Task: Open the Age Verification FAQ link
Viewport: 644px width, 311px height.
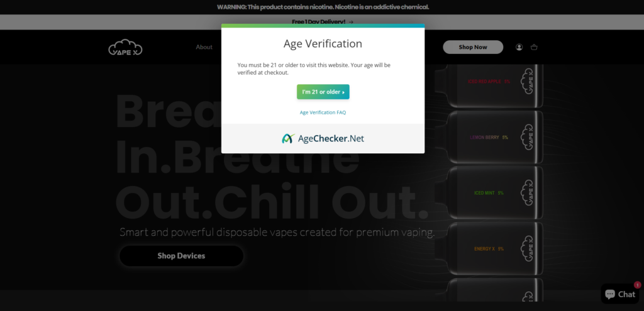Action: click(323, 112)
